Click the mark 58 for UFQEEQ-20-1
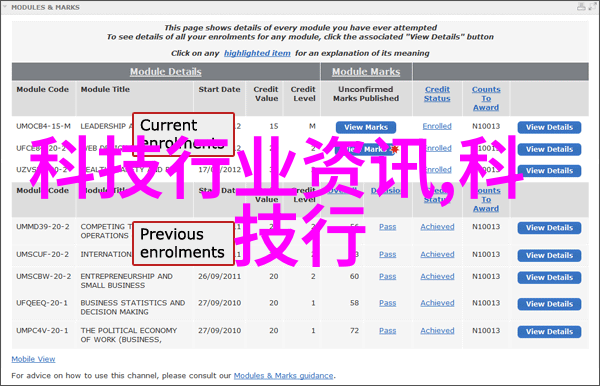600x386 pixels. coord(354,303)
